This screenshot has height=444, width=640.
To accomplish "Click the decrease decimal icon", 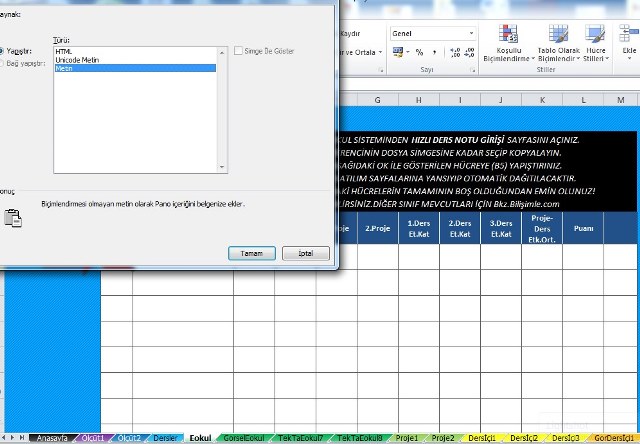I will tap(471, 52).
